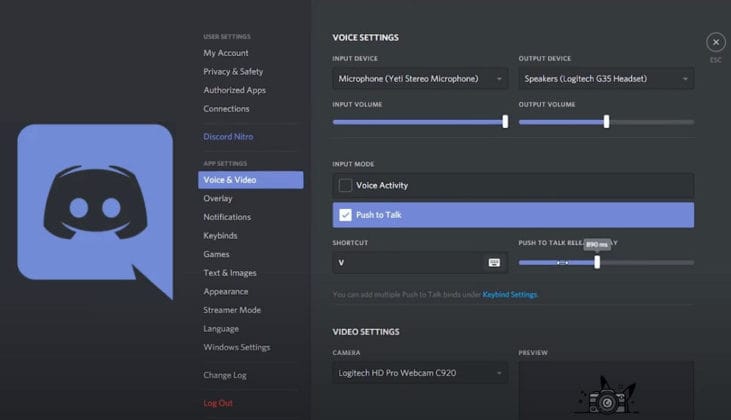Open Windows Settings entry
The image size is (731, 420).
point(236,347)
